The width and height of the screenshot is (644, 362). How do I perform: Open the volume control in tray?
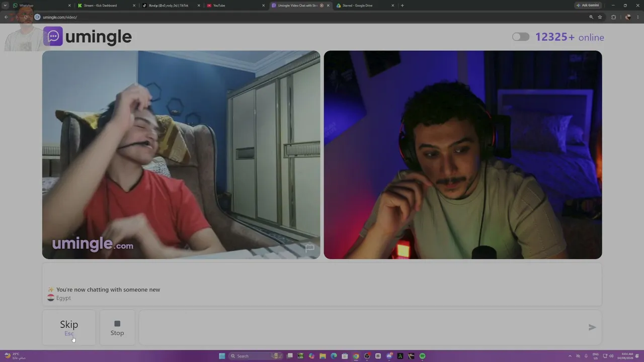coord(611,356)
